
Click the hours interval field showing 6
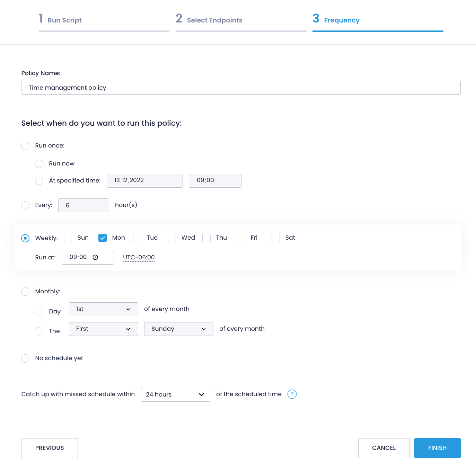[83, 205]
